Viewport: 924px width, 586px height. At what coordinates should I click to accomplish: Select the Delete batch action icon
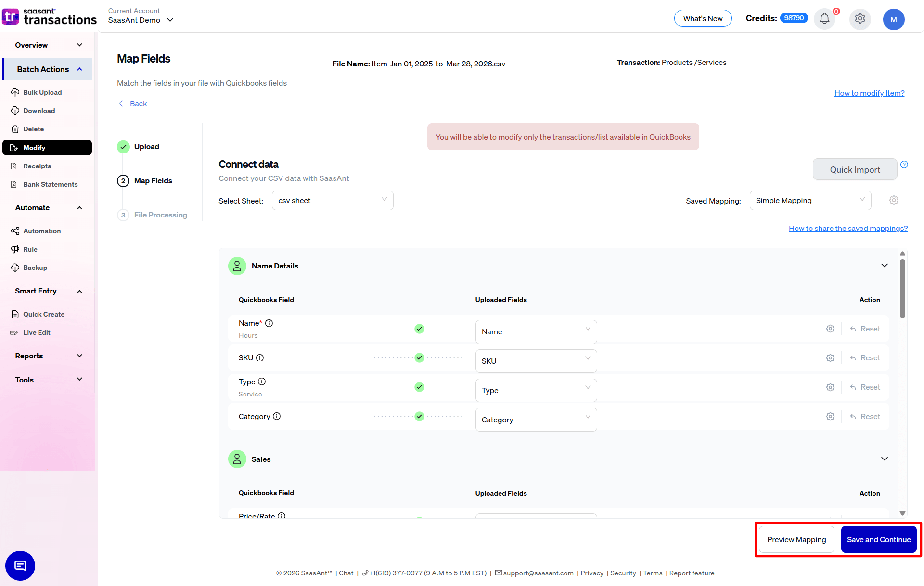(16, 129)
